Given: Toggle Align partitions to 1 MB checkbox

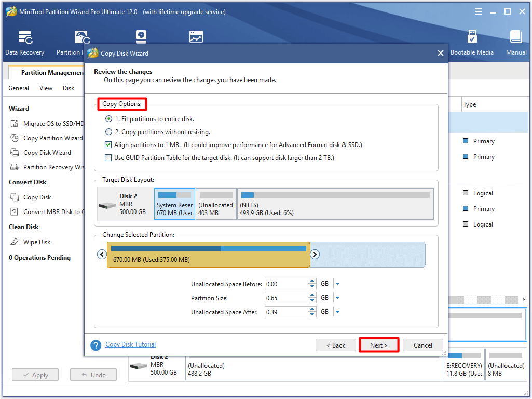Looking at the screenshot, I should click(x=108, y=144).
